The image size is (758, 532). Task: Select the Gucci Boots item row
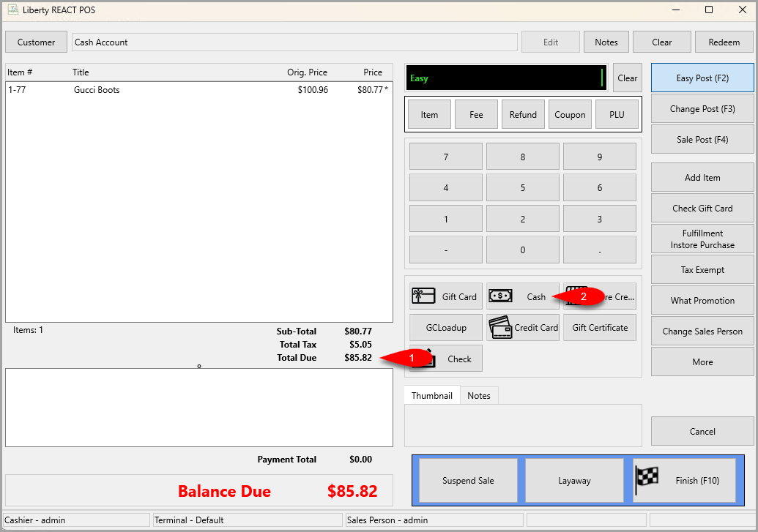click(x=198, y=90)
